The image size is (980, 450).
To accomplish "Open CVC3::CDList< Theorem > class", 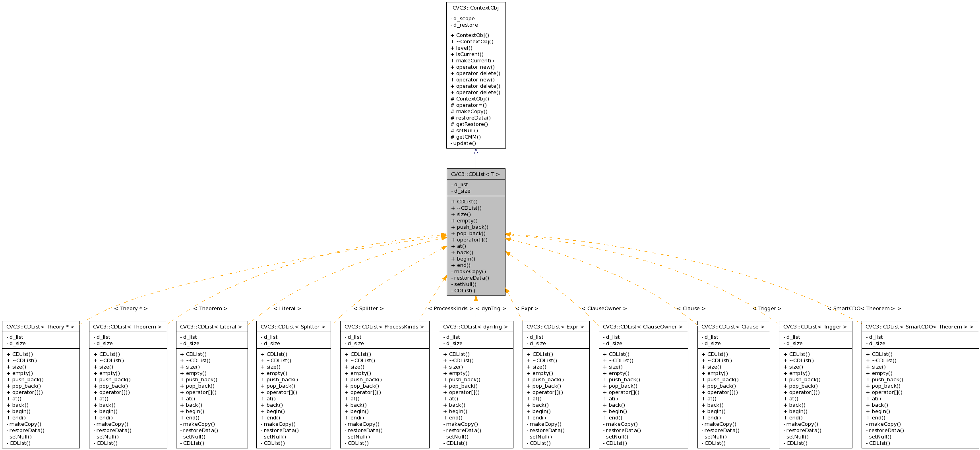I will click(128, 326).
